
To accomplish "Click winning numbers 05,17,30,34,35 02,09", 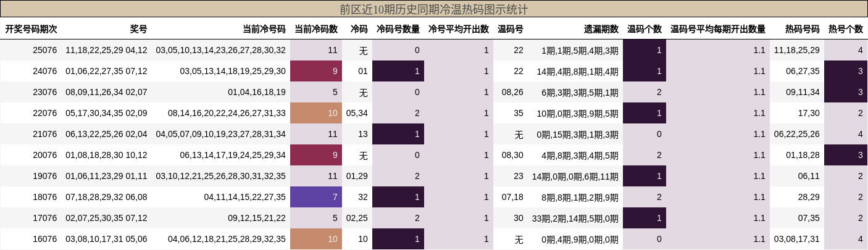I will (106, 114).
